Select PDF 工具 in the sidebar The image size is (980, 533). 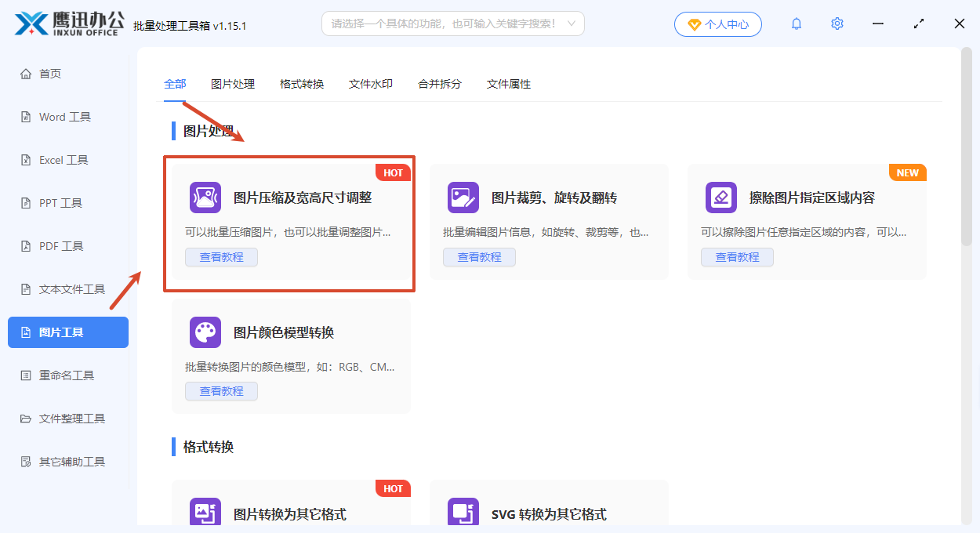[68, 246]
